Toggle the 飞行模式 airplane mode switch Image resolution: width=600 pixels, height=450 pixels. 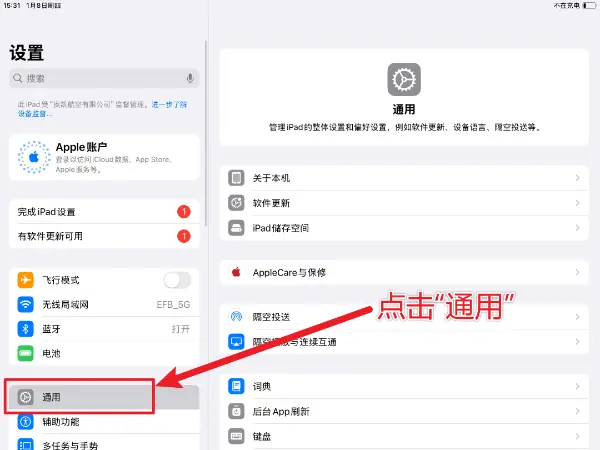[177, 280]
